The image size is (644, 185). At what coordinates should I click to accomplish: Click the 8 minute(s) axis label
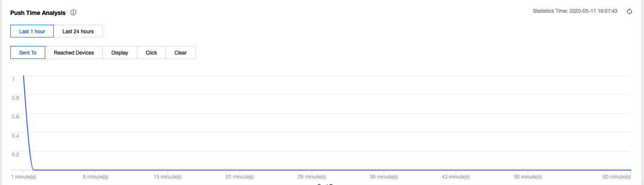(96, 176)
